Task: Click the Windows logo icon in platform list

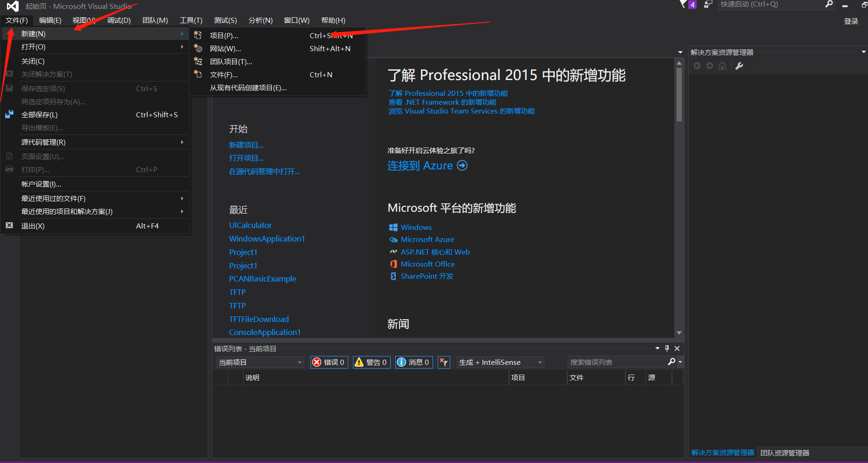Action: point(393,227)
